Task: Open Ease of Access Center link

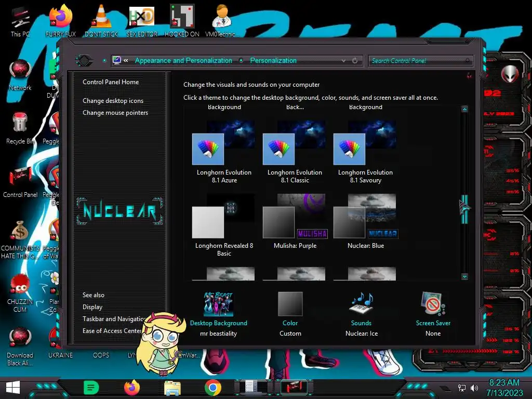Action: [x=112, y=331]
